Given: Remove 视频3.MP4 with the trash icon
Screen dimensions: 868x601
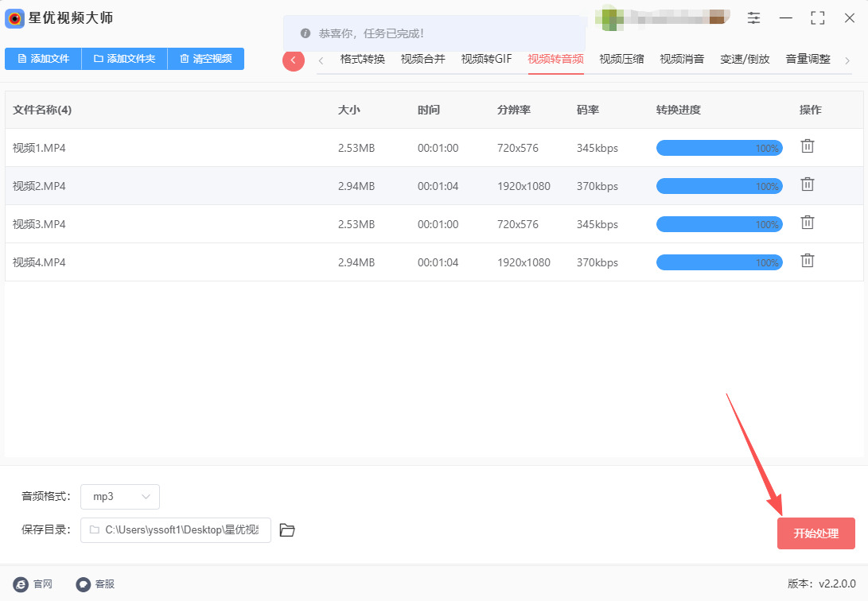Looking at the screenshot, I should point(807,223).
